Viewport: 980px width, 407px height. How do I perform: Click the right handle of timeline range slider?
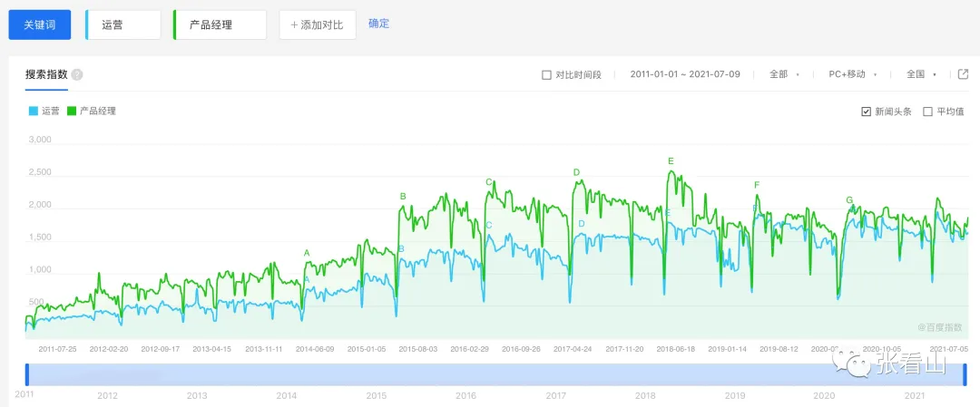[x=965, y=374]
